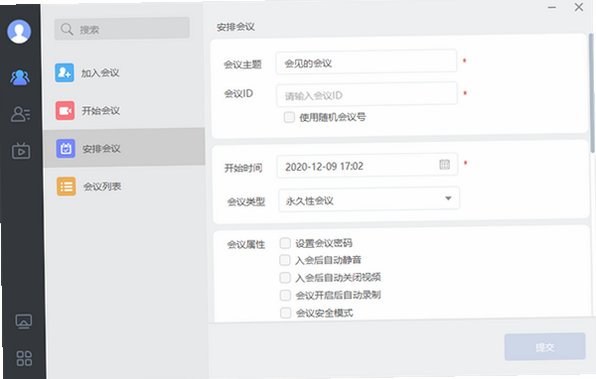Screen dimensions: 596x379
Task: Open calendar picker in 开始时间 field
Action: [x=444, y=164]
